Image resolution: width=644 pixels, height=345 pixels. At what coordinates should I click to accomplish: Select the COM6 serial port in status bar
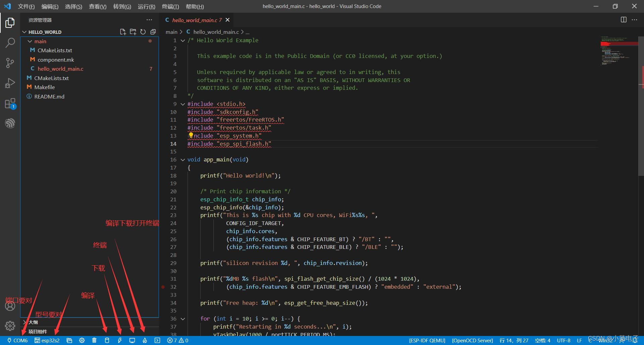[17, 340]
